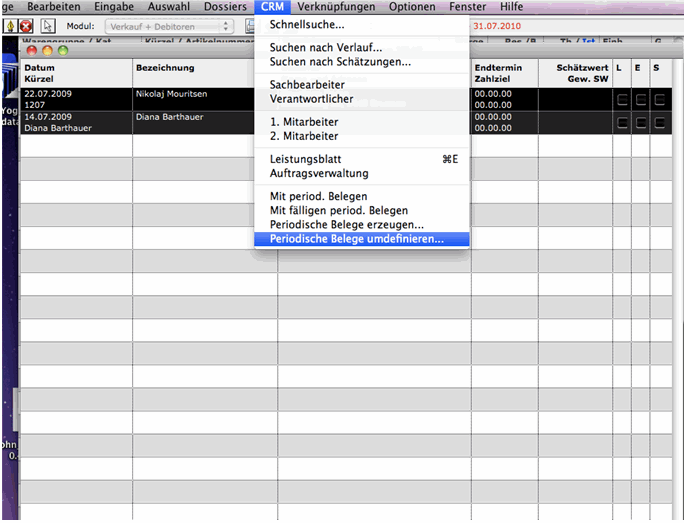Select the arrow pointer tool icon
Viewport: 684px width, 523px height.
[47, 25]
